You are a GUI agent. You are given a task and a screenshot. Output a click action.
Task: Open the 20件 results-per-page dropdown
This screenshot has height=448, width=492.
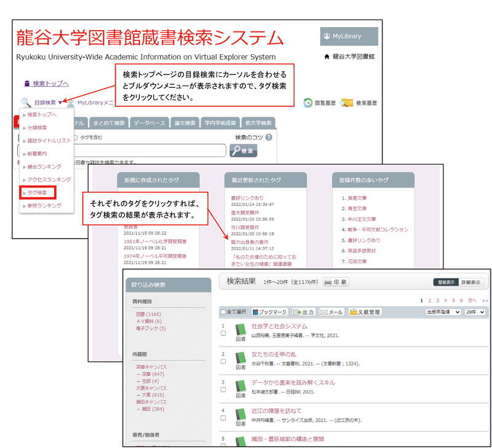[475, 312]
